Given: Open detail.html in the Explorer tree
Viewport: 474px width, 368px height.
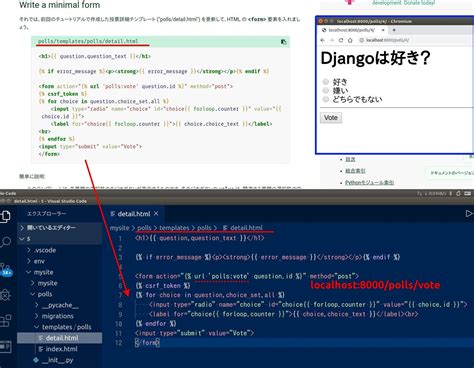Looking at the screenshot, I should click(59, 338).
